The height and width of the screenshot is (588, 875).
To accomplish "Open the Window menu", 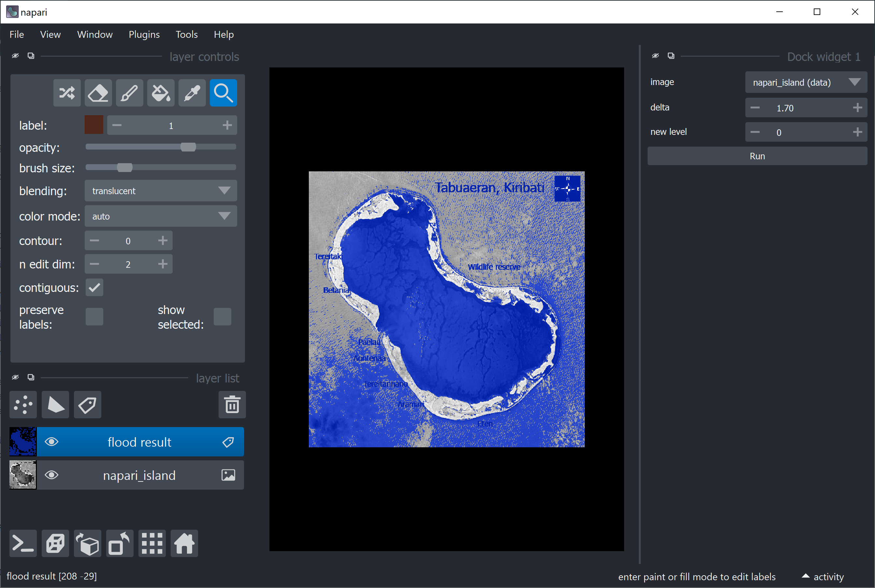I will (x=95, y=35).
